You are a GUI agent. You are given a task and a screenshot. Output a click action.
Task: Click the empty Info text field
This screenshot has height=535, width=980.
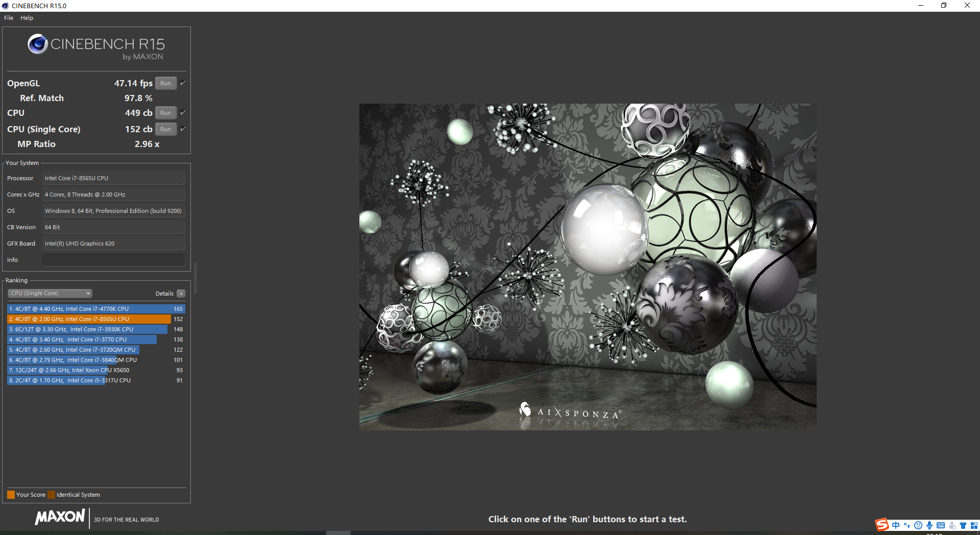(113, 260)
